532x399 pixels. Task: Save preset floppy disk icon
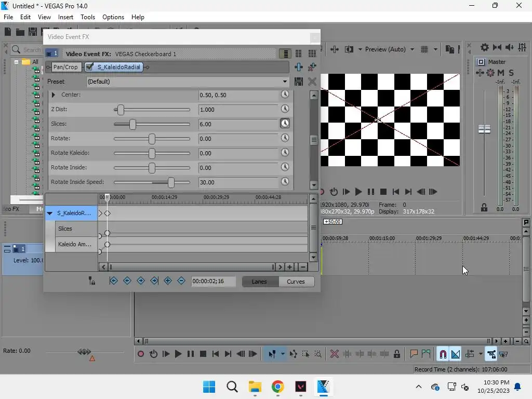point(299,82)
